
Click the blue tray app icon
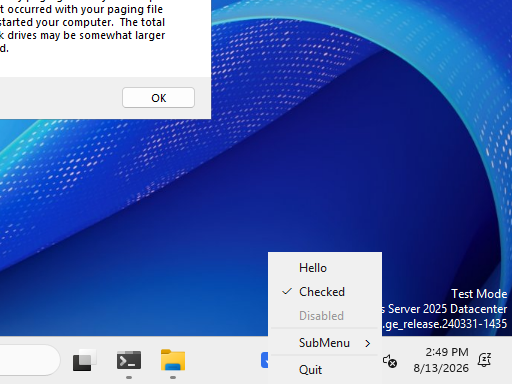click(x=264, y=360)
